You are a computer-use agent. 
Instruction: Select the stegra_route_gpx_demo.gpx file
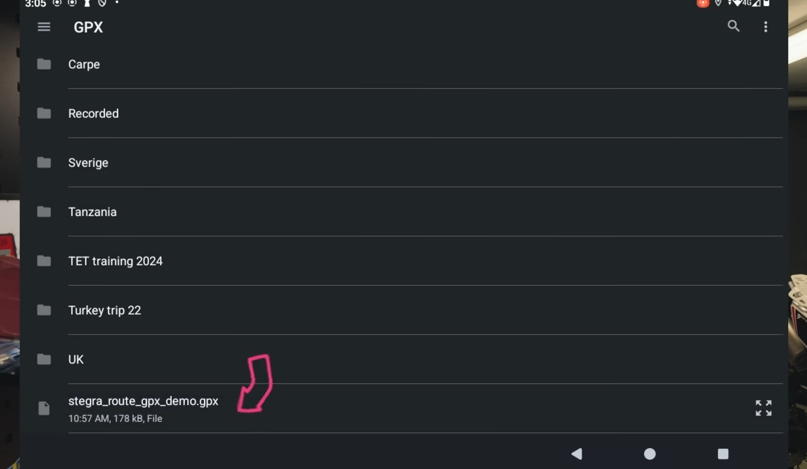pyautogui.click(x=143, y=401)
